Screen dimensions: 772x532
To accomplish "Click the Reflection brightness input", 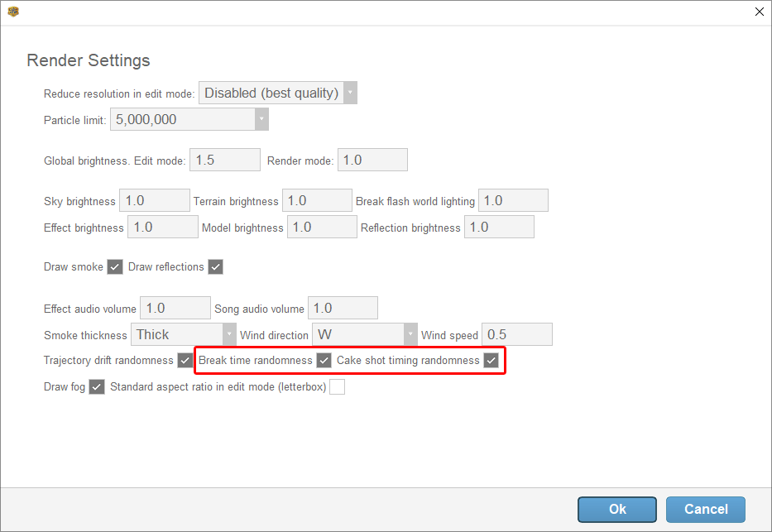I will [499, 227].
